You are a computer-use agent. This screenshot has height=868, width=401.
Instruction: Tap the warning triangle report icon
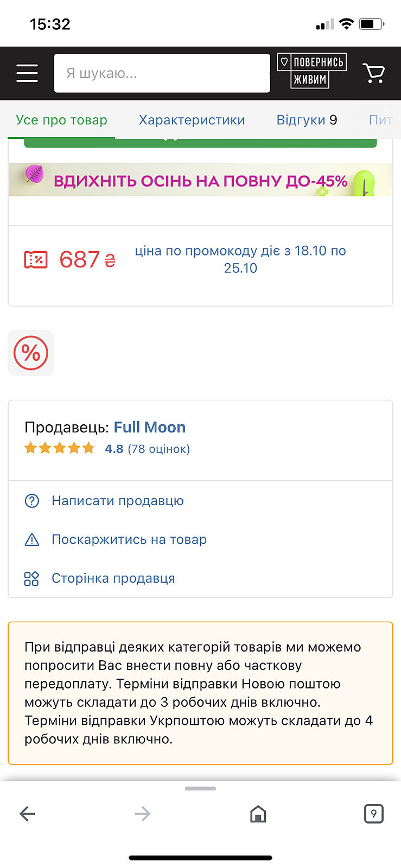32,540
